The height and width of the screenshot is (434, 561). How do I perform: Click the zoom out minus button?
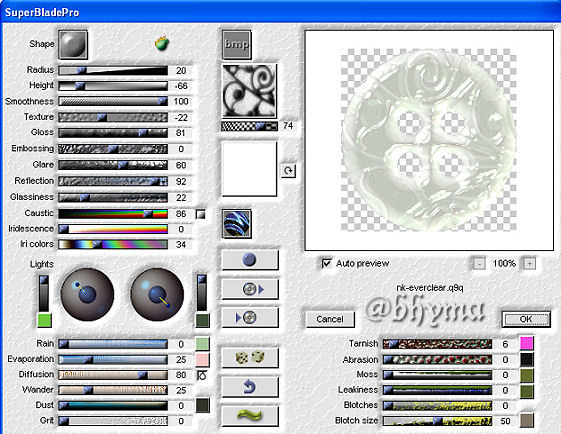point(479,264)
